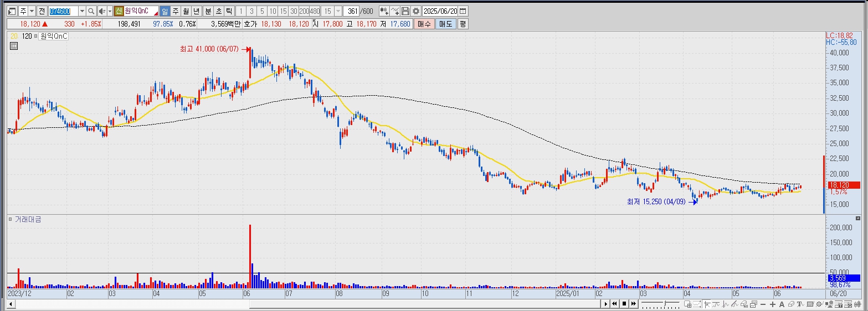Click the stock code input field
Viewport: 868px width, 311px height.
point(64,11)
